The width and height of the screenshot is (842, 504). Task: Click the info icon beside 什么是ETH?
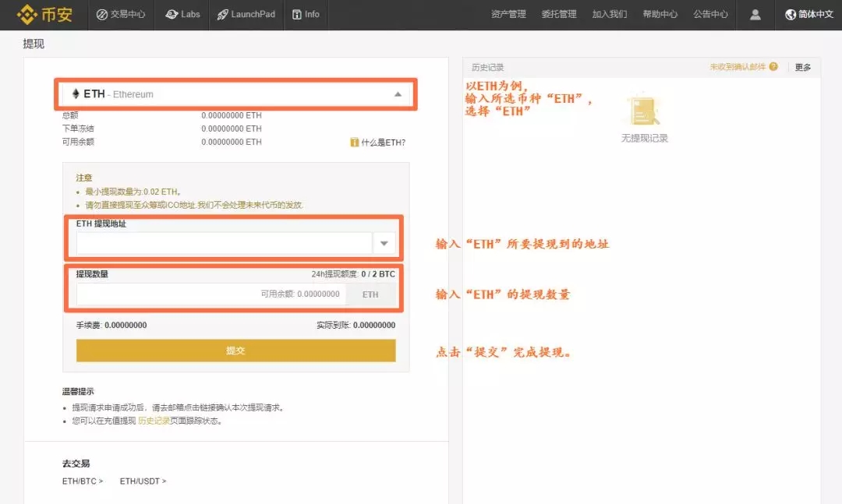[x=355, y=143]
